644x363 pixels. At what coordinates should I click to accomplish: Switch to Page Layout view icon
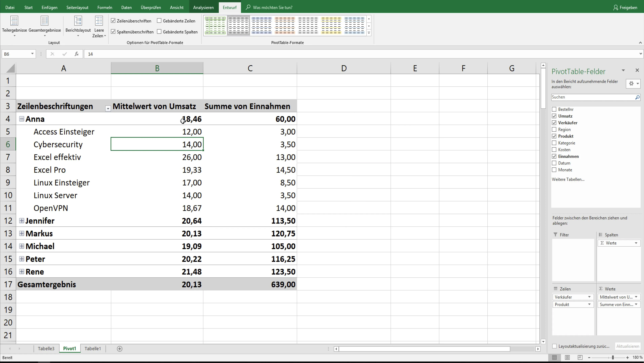pos(567,358)
